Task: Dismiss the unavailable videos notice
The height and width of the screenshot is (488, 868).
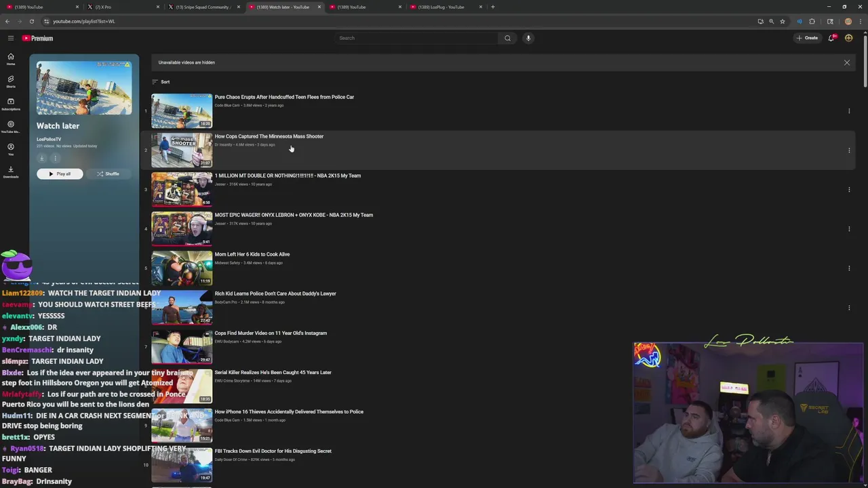Action: [x=846, y=62]
